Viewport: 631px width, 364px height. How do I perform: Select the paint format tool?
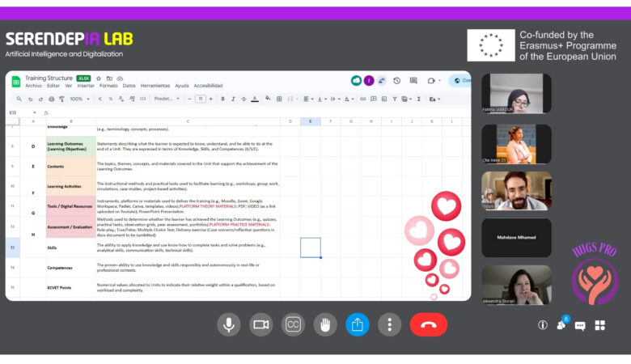[x=62, y=99]
